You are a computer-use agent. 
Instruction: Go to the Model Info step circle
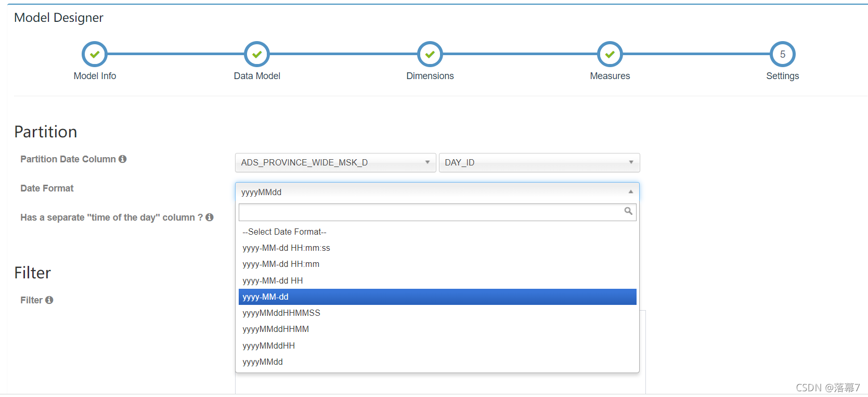click(95, 54)
